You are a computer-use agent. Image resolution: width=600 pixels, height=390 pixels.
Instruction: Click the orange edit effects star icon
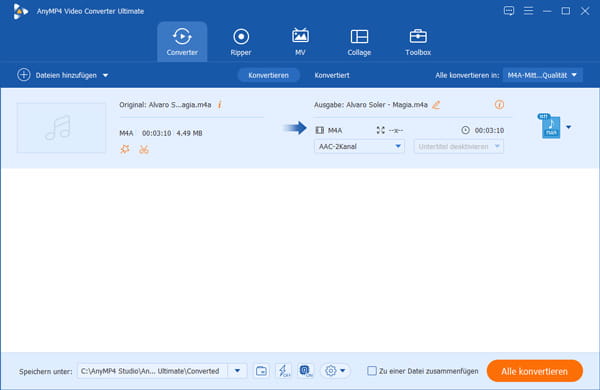tap(125, 149)
